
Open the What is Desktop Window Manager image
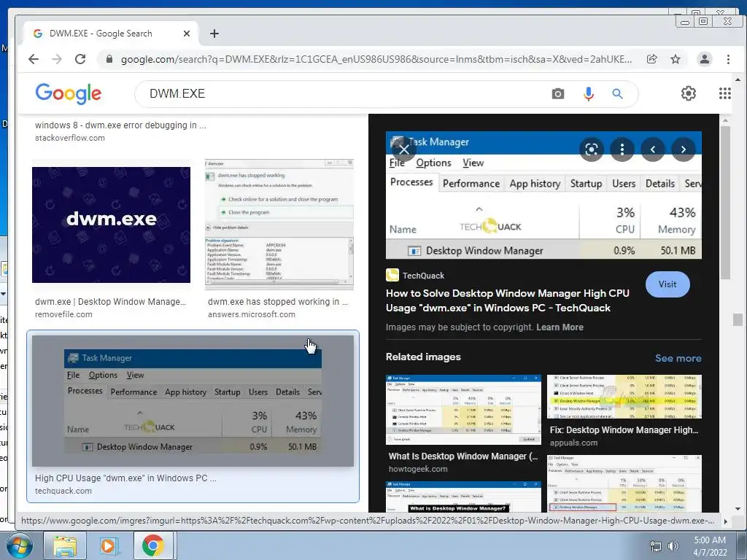[x=463, y=497]
